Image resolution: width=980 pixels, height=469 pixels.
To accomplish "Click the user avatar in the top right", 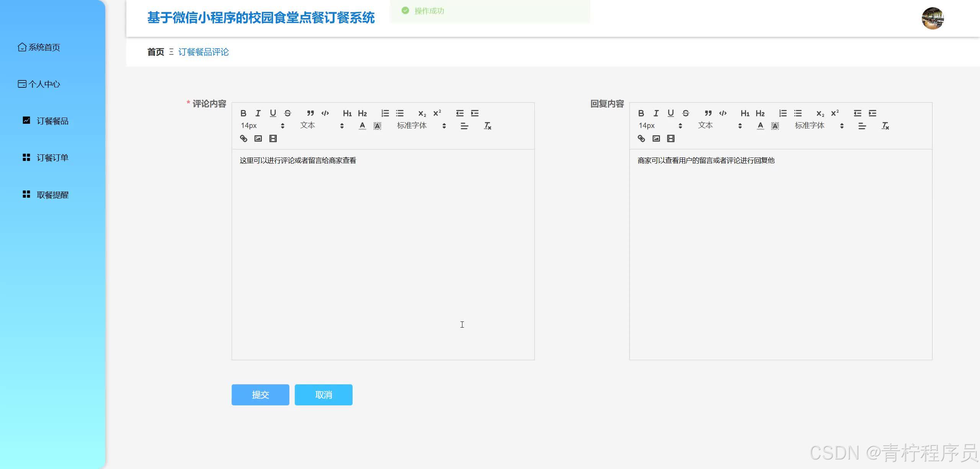I will [933, 18].
